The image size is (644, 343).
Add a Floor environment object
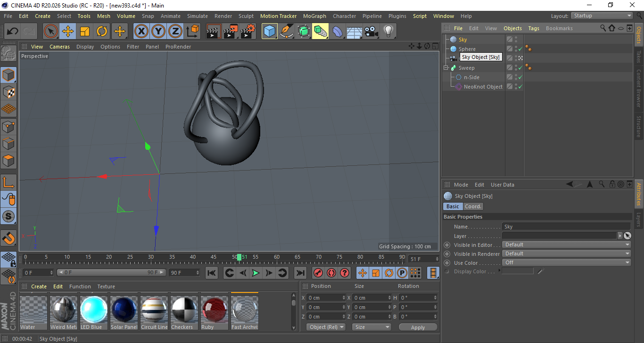coord(354,32)
